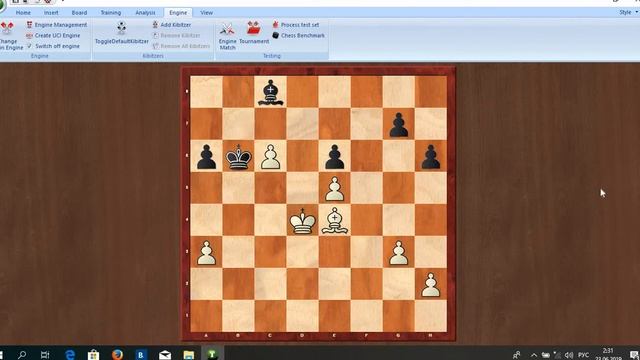This screenshot has width=640, height=360.
Task: Open the Mail app in the taskbar
Action: click(x=165, y=354)
